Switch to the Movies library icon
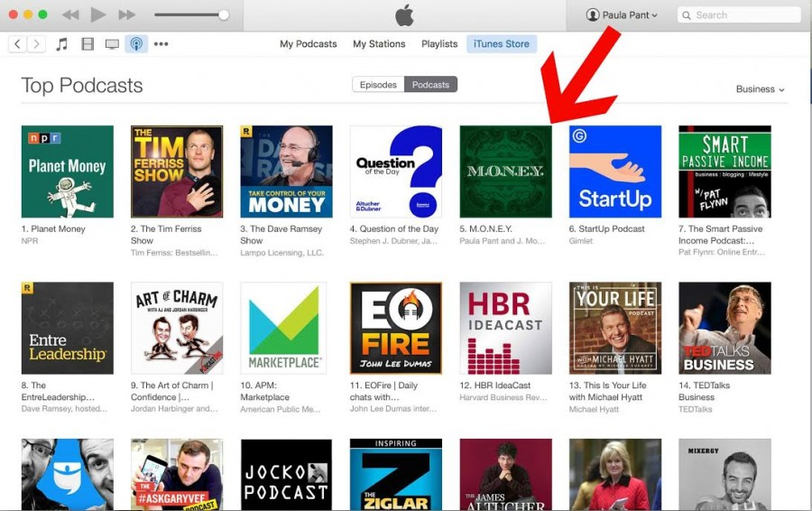Viewport: 812px width, 511px height. click(x=88, y=44)
